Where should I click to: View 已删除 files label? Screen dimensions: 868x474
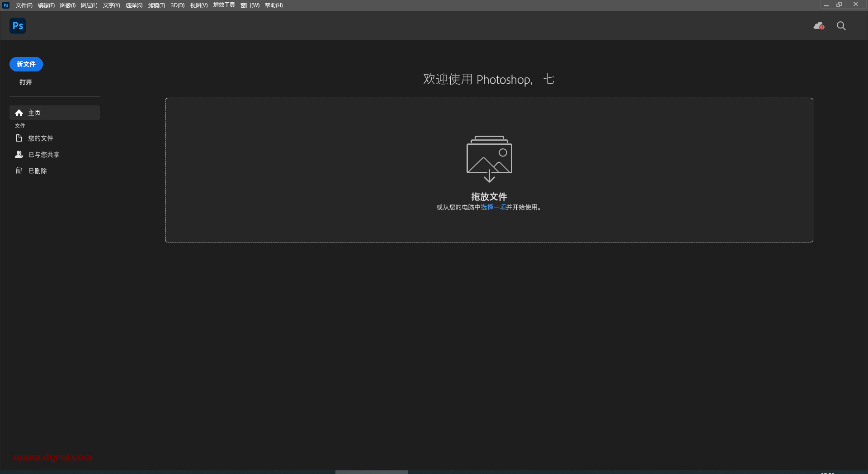point(38,171)
